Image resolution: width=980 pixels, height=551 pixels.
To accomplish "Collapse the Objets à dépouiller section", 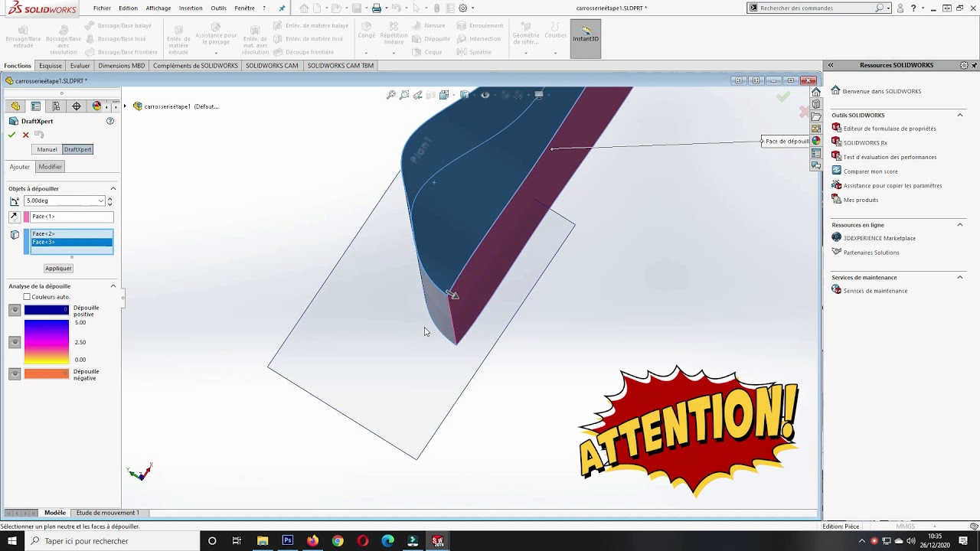I will [x=113, y=188].
